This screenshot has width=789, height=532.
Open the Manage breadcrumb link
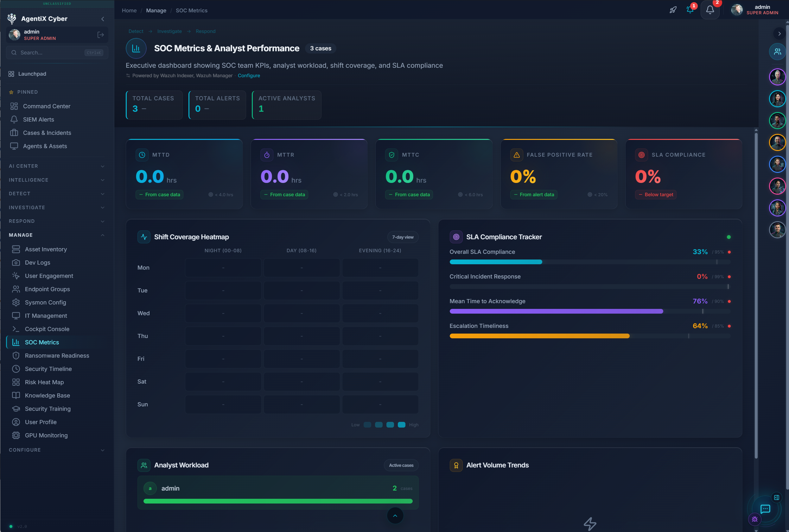click(x=156, y=10)
